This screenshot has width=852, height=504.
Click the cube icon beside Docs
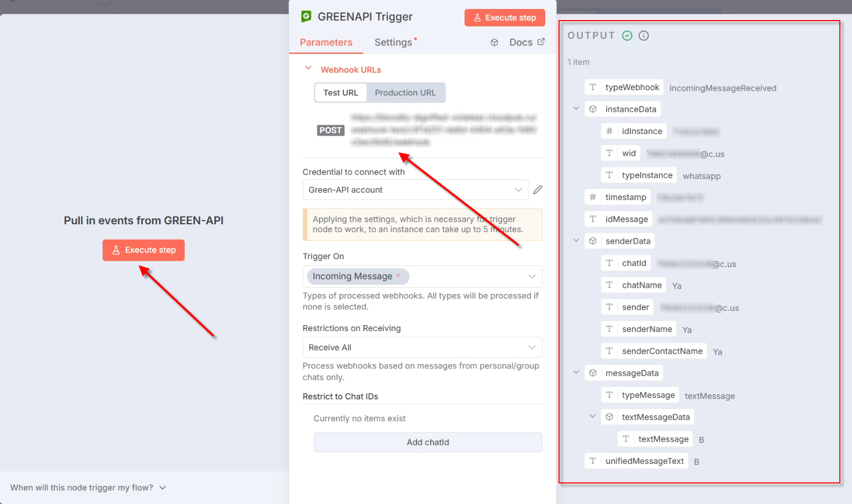[494, 43]
